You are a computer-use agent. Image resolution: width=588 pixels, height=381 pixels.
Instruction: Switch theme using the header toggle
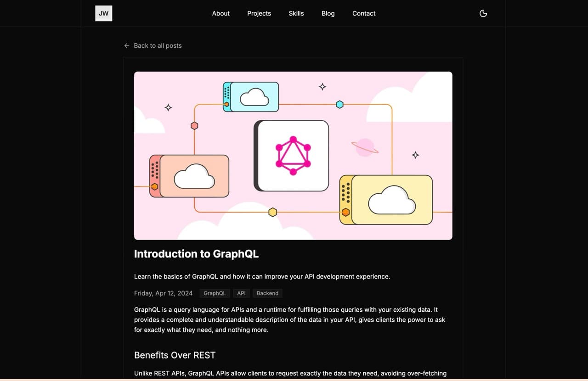[x=483, y=13]
